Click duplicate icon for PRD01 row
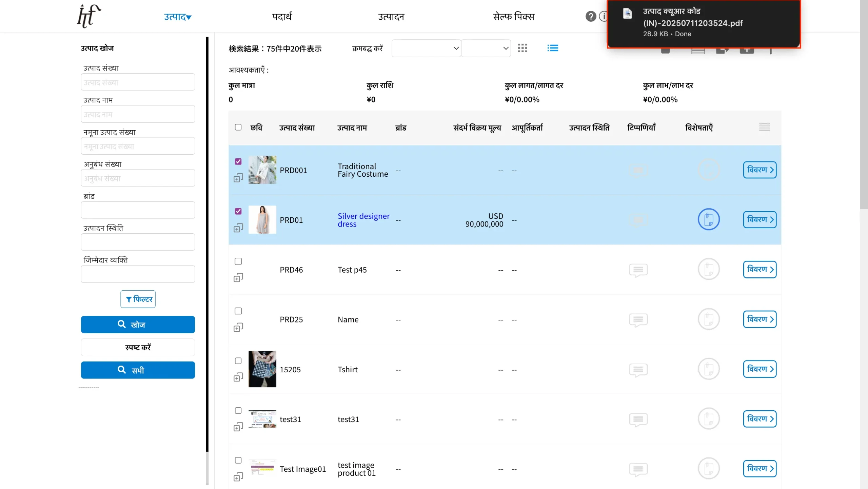Viewport: 868px width, 489px height. 238,228
